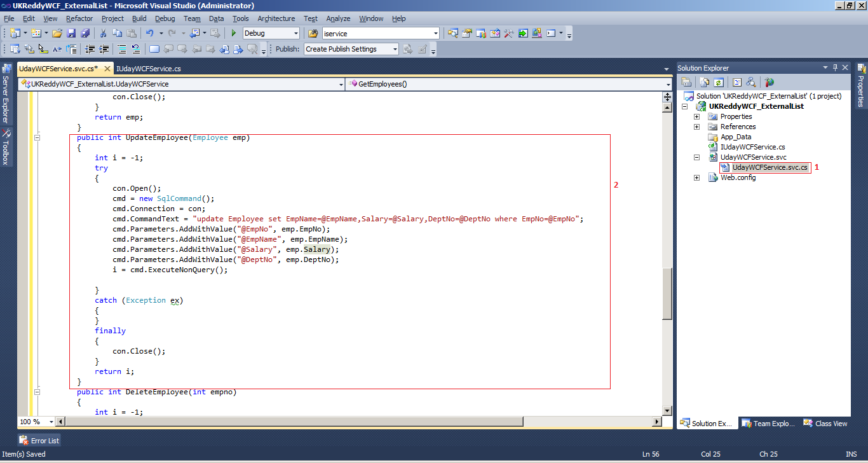Click the Decrease Line Indent icon
This screenshot has width=868, height=463.
pyautogui.click(x=90, y=49)
